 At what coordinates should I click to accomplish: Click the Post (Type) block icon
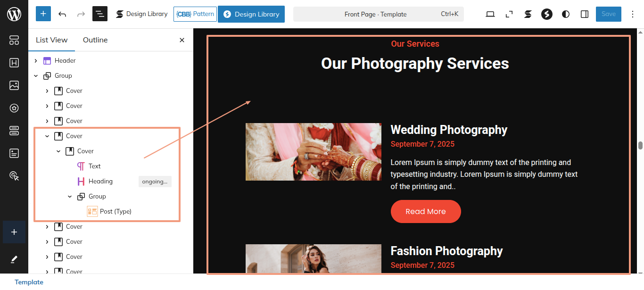(92, 211)
